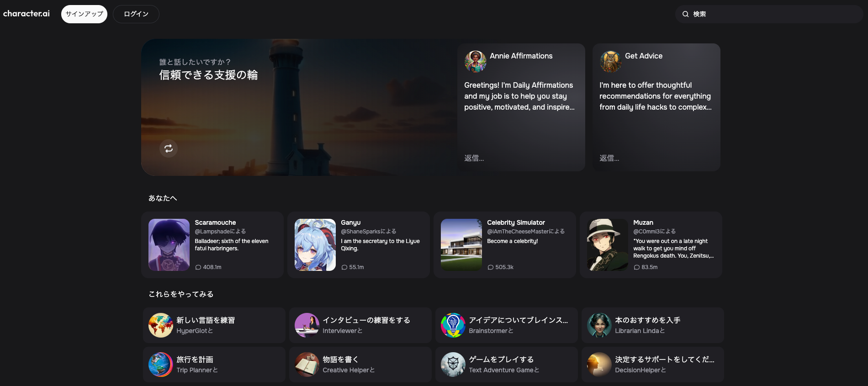
Task: Click Creative Helper book icon
Action: pyautogui.click(x=307, y=365)
